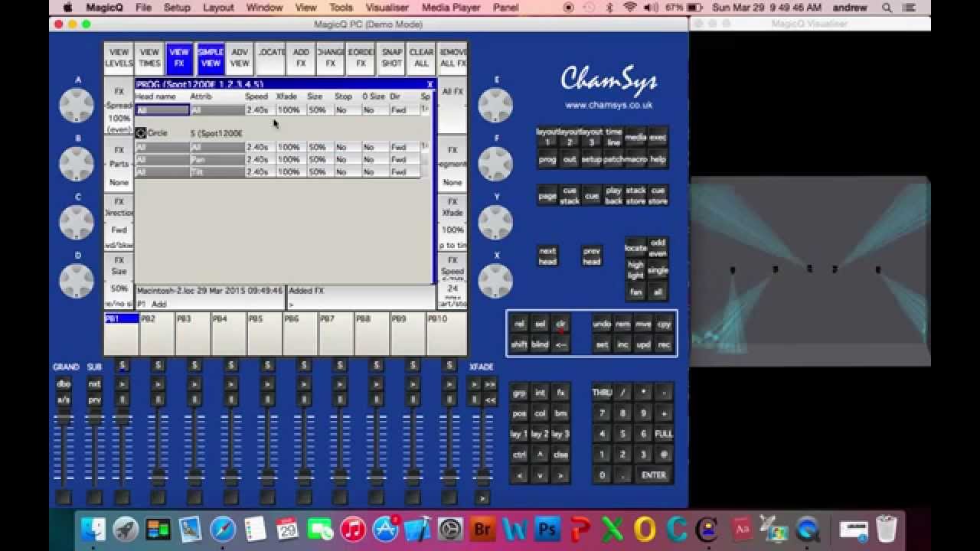Switch to the VIEW LEVELS soft button

pyautogui.click(x=119, y=58)
